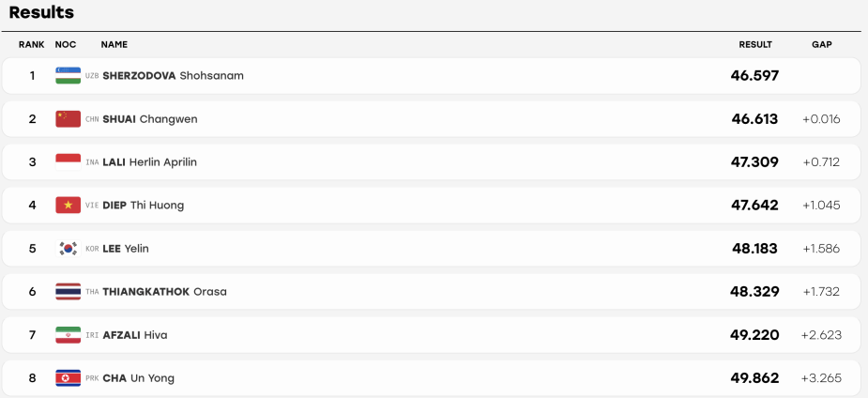
Task: Select LEE Yelin's result 48.183
Action: 754,249
